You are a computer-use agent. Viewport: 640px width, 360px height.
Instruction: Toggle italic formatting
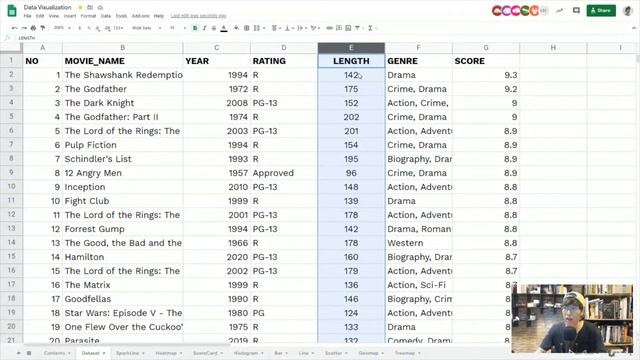coord(204,28)
